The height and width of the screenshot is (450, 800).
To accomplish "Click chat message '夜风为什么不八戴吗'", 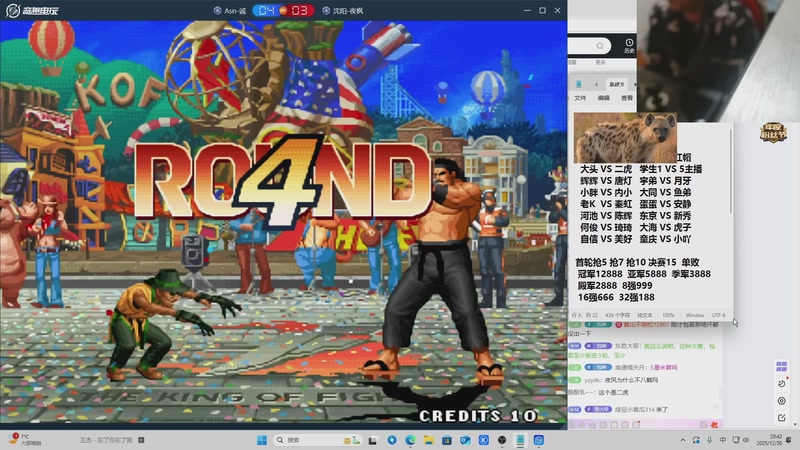I will (x=631, y=380).
